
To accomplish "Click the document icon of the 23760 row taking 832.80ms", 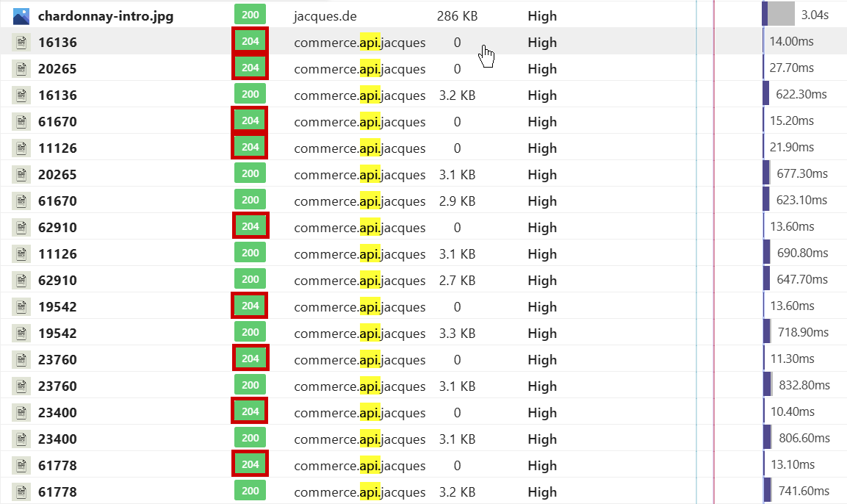I will (x=21, y=386).
